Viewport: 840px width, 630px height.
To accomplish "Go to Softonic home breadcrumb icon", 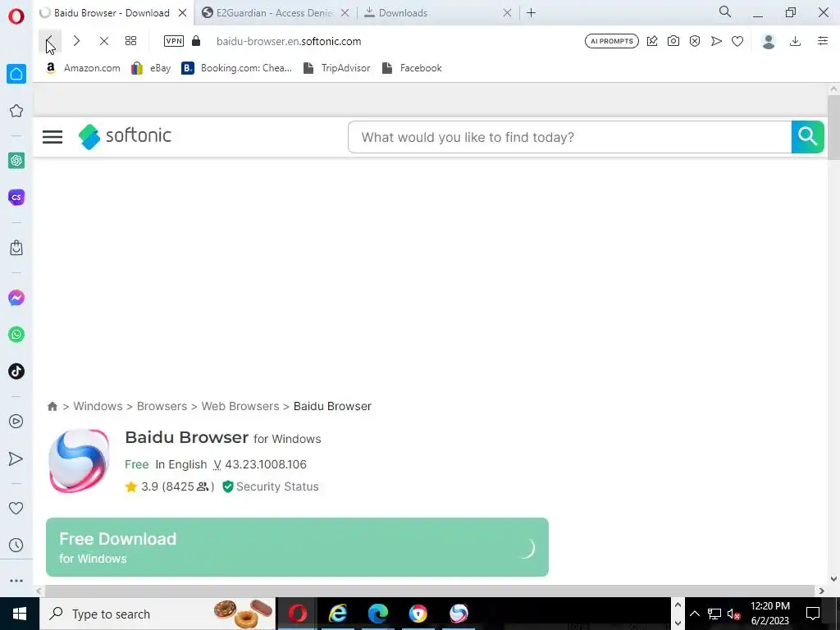I will click(x=52, y=407).
